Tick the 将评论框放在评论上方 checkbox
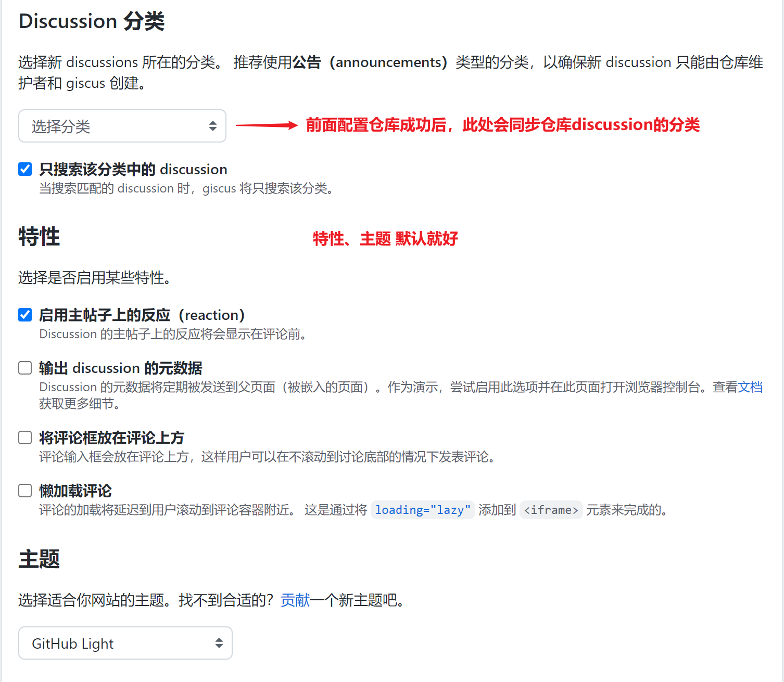The image size is (784, 682). pos(25,437)
